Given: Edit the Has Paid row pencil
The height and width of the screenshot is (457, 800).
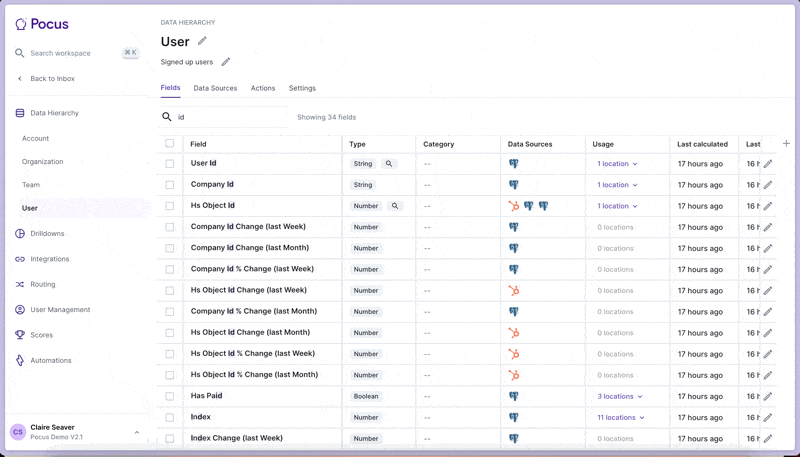Looking at the screenshot, I should point(768,396).
